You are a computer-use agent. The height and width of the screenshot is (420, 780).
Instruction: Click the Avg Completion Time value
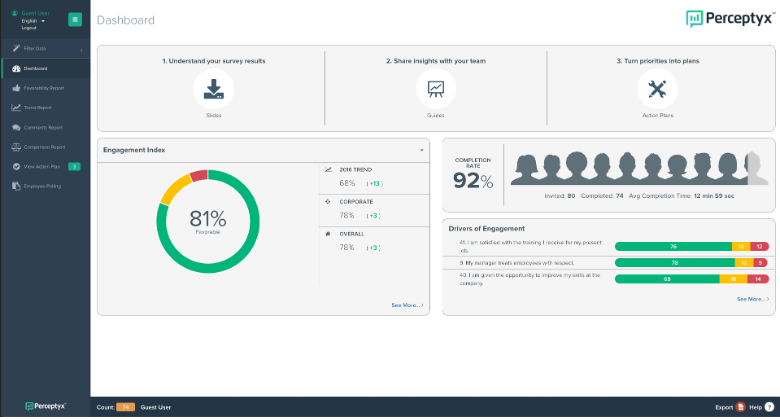coord(714,196)
